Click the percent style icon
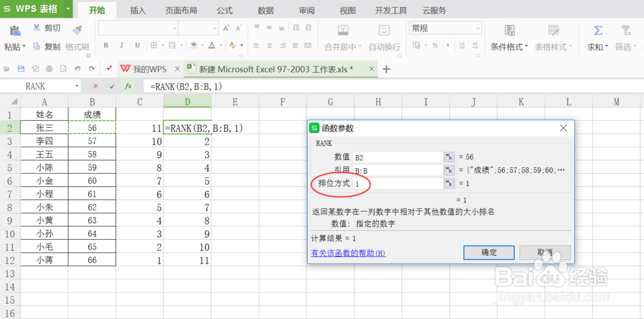The image size is (644, 319). 435,46
